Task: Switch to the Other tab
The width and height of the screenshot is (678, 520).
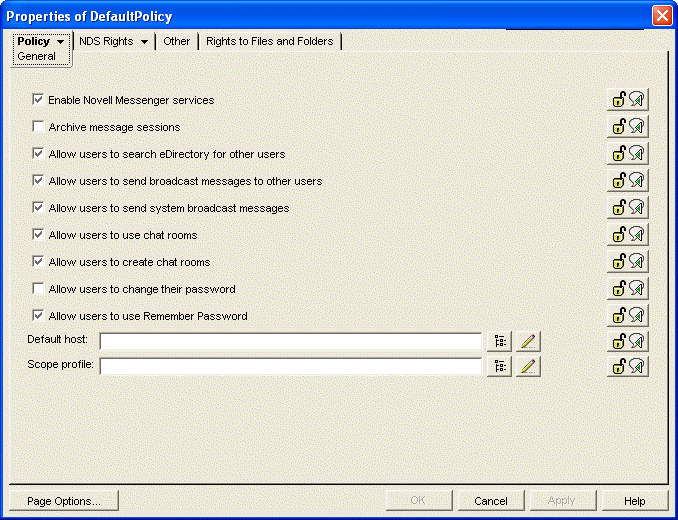Action: coord(176,41)
